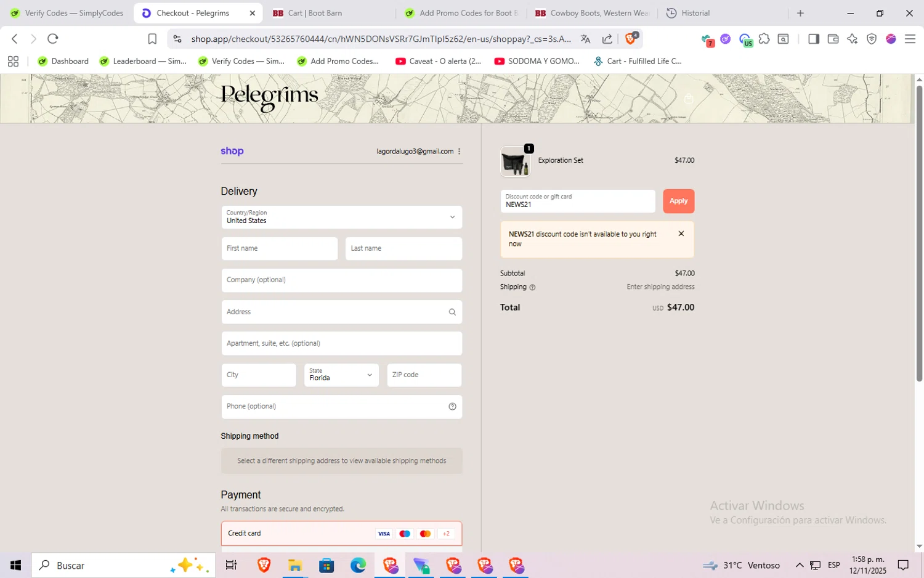Open the Dashboard bookmark
Screen dimensions: 924x578
pos(63,61)
